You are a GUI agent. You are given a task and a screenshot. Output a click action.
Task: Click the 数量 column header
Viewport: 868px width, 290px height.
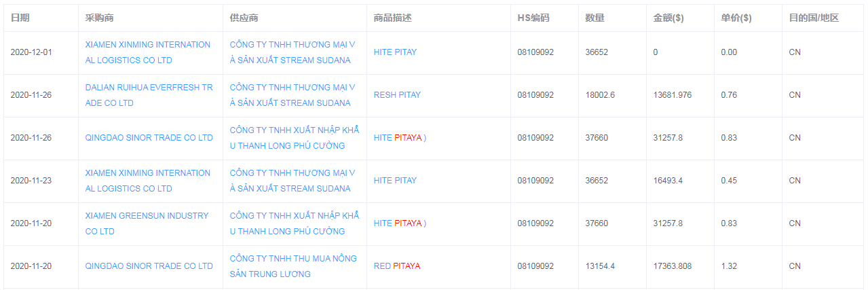click(595, 18)
